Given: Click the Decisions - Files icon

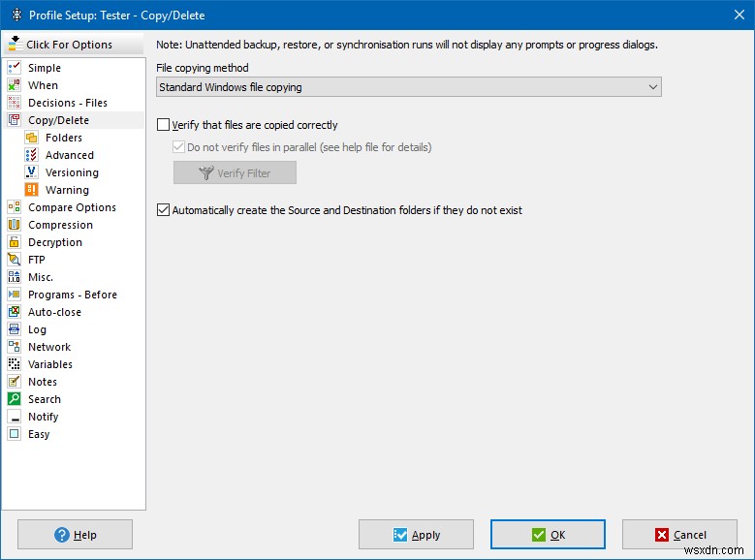Looking at the screenshot, I should click(15, 103).
